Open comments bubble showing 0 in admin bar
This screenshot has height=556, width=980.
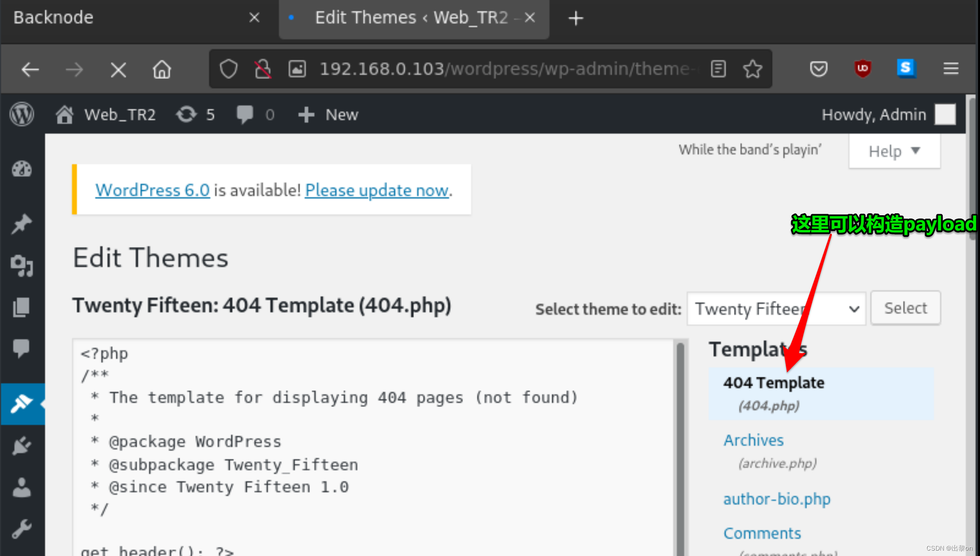pyautogui.click(x=255, y=115)
